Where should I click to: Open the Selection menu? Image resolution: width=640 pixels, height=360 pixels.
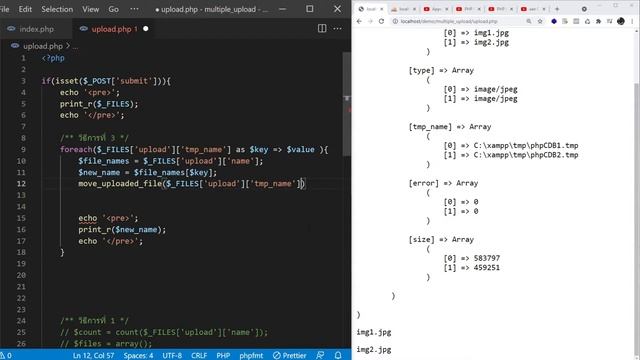coord(57,9)
